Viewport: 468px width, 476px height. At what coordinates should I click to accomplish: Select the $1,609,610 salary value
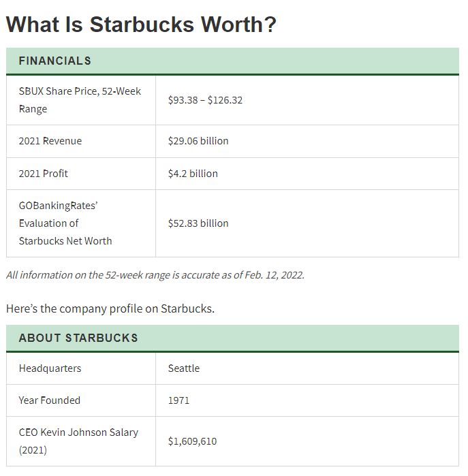click(192, 441)
